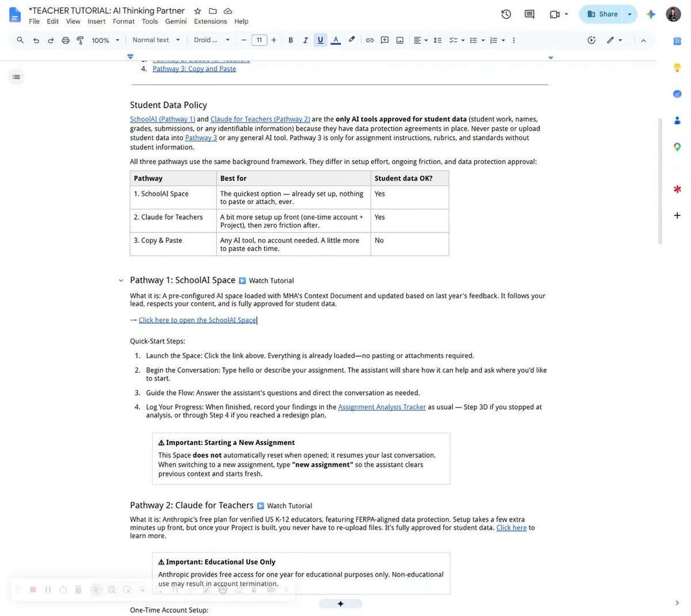Show side panel chevron bottom right
Viewport: 691px width, 616px height.
[x=677, y=603]
